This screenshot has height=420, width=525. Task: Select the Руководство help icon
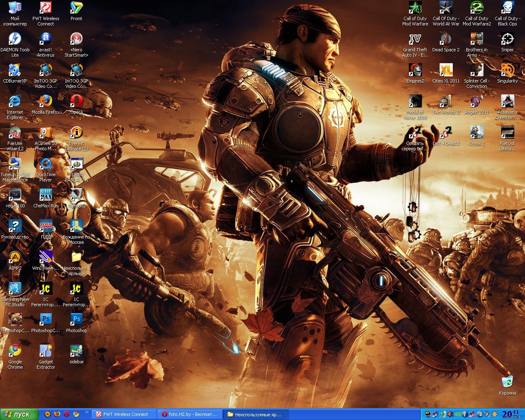click(x=15, y=229)
